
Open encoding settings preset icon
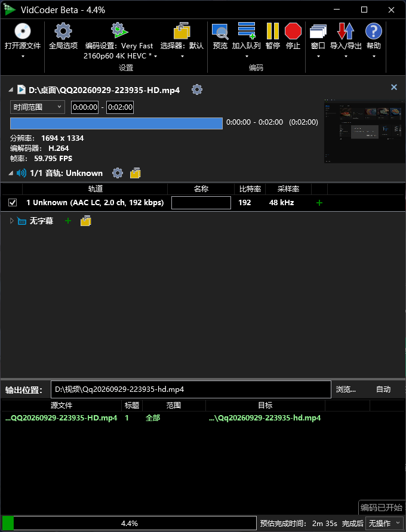pyautogui.click(x=119, y=30)
